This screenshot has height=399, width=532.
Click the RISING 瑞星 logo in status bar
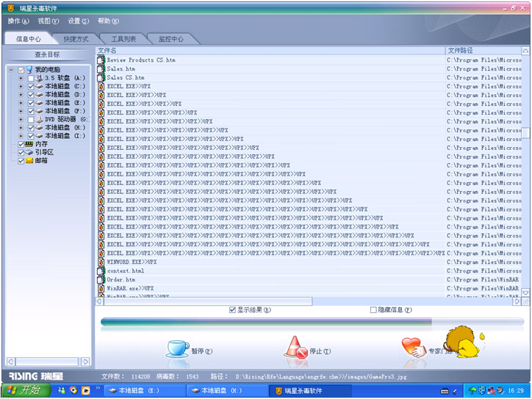(36, 376)
